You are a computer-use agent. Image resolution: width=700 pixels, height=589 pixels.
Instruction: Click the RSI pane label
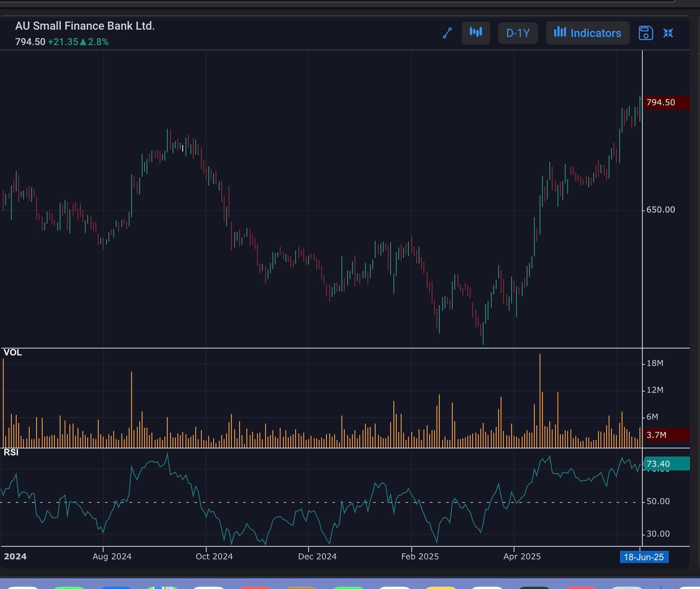tap(11, 453)
